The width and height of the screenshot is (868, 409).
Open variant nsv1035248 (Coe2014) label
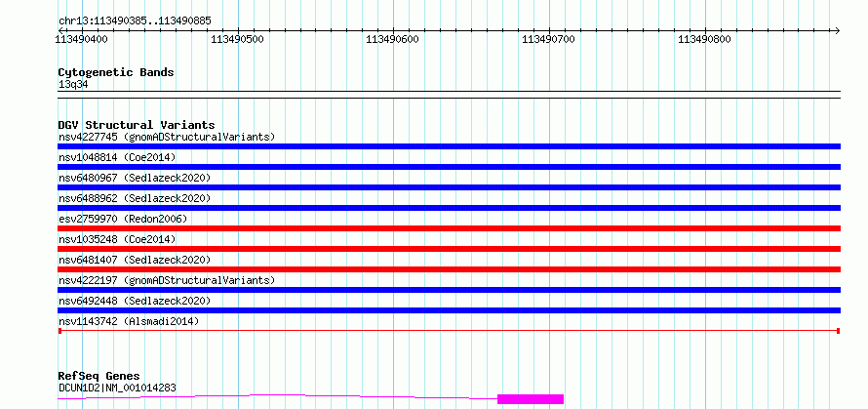click(117, 239)
